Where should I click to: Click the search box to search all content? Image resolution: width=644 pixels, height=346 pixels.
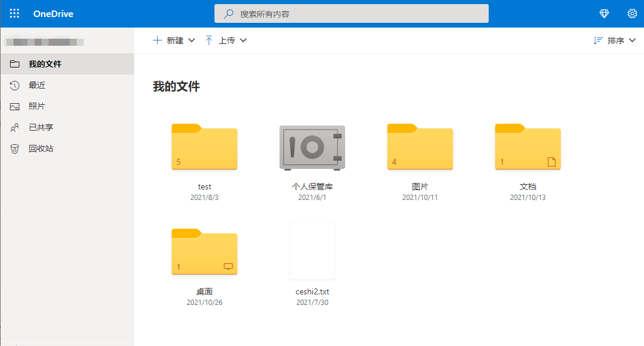point(351,13)
